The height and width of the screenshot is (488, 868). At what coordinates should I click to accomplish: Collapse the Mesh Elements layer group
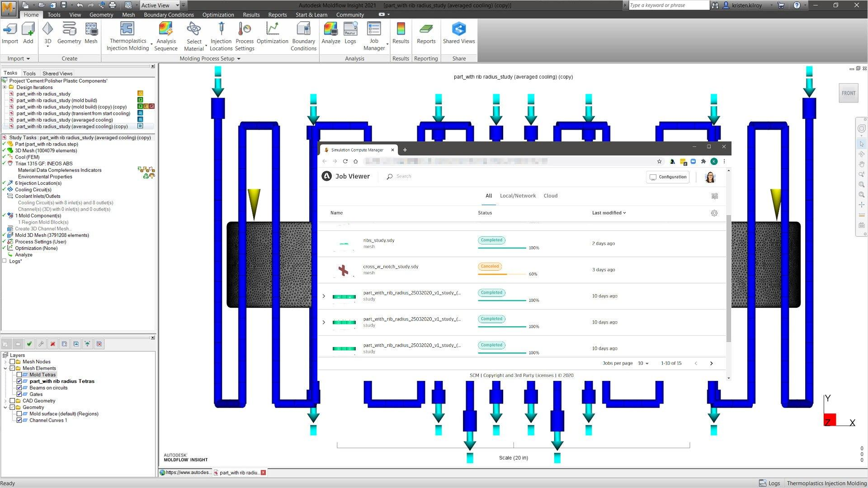point(5,368)
